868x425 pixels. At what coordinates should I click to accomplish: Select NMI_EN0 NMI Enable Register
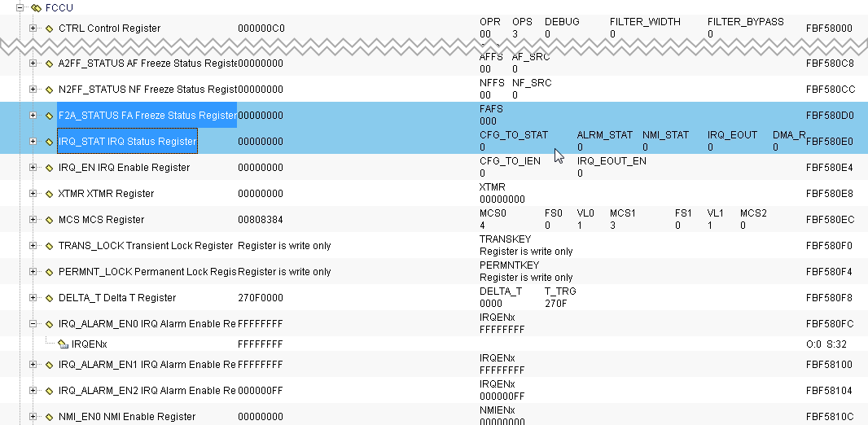tap(127, 416)
